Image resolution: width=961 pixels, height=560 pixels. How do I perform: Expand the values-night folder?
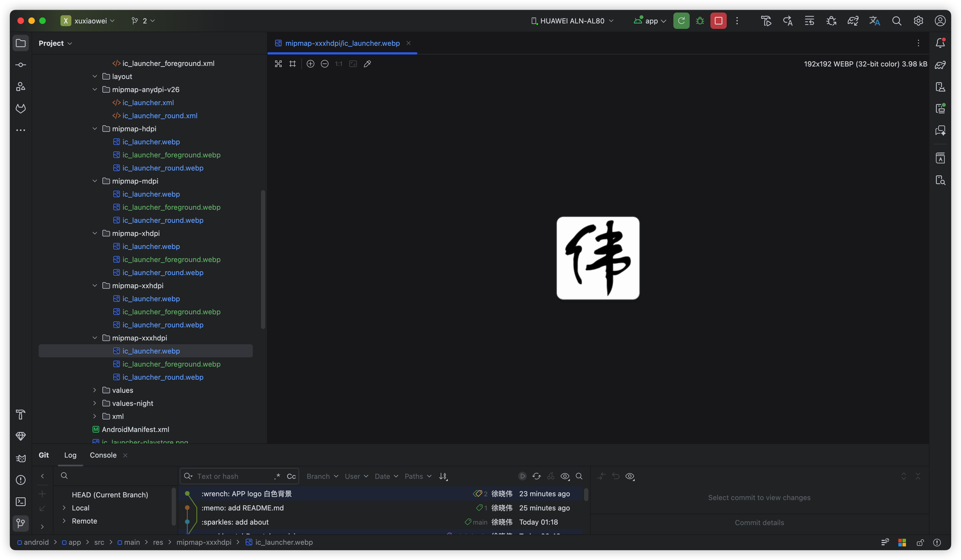pyautogui.click(x=95, y=403)
